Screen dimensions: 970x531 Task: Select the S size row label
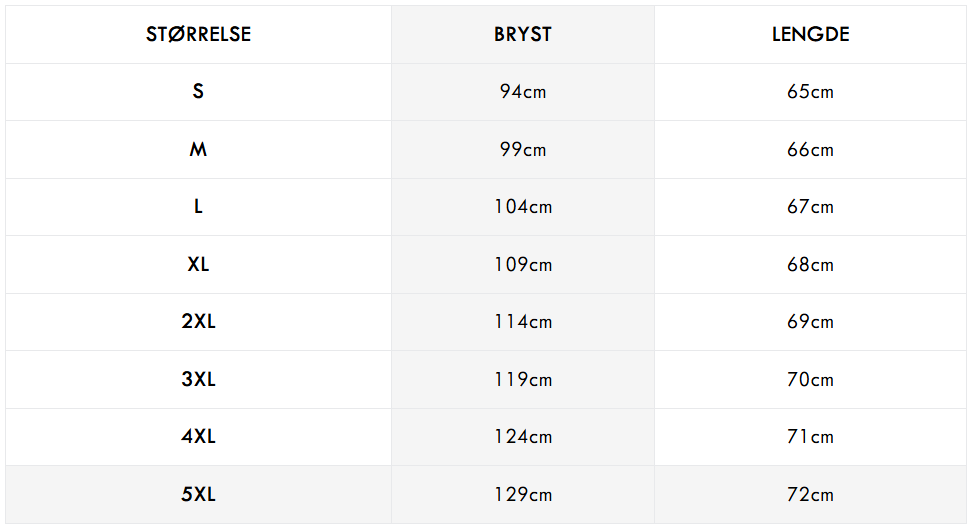(x=198, y=92)
